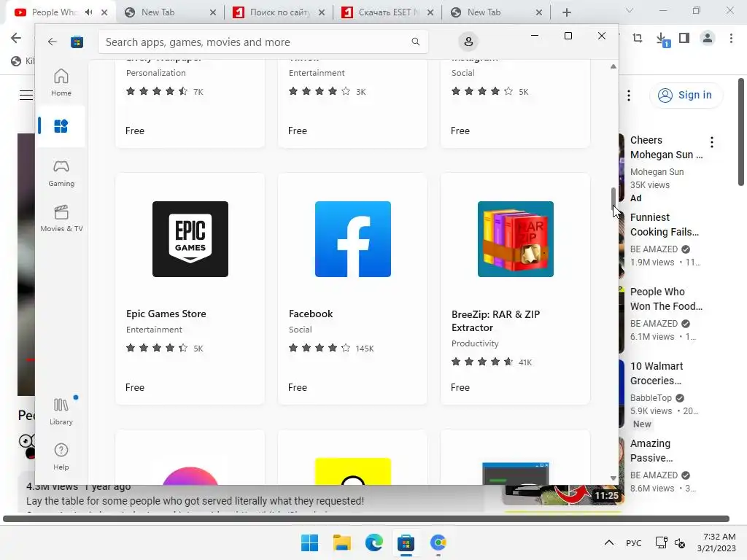Open Chrome three-dot menu
Viewport: 747px width, 560px height.
tap(731, 38)
